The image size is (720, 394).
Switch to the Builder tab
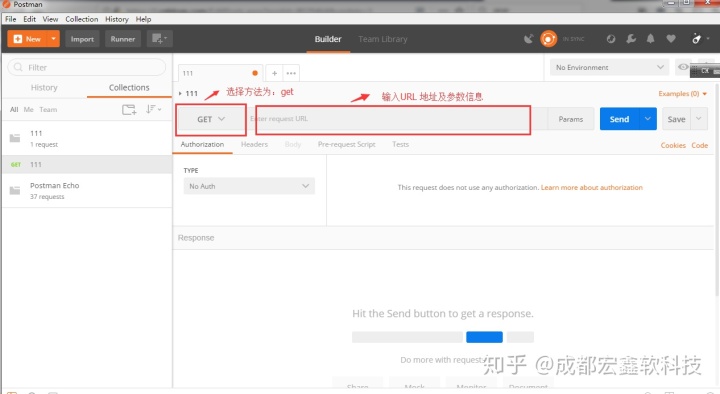tap(328, 39)
